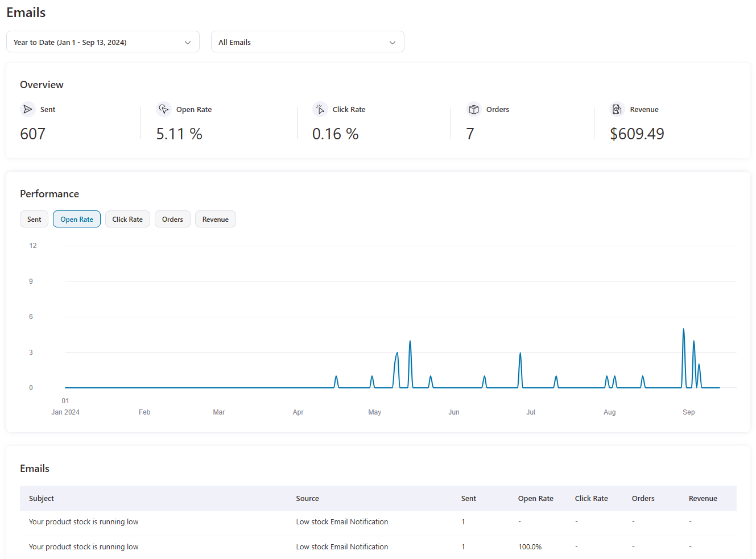
Task: Click the 100.0% open rate cell
Action: (530, 547)
